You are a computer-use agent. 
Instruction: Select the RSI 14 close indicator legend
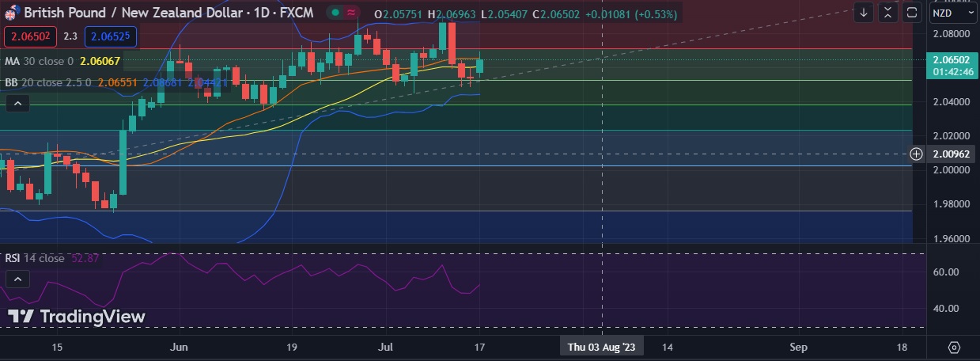[35, 258]
